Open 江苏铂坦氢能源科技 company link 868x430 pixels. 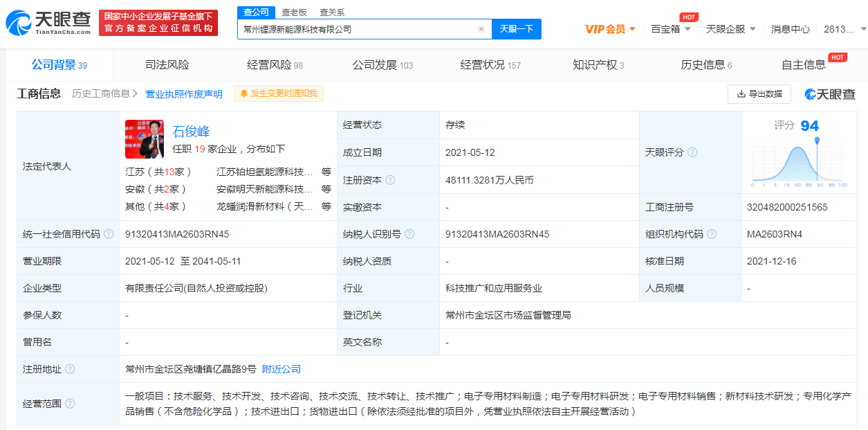[265, 172]
